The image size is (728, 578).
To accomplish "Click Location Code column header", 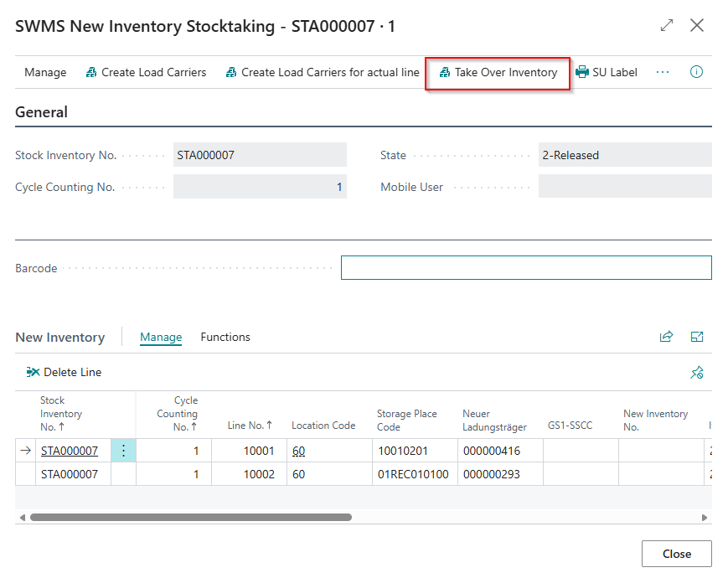I will point(323,426).
